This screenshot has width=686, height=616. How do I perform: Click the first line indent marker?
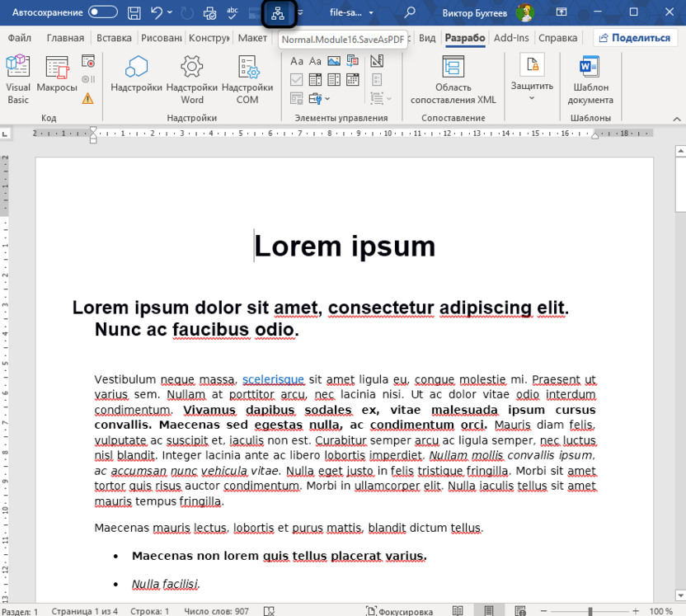click(x=93, y=130)
